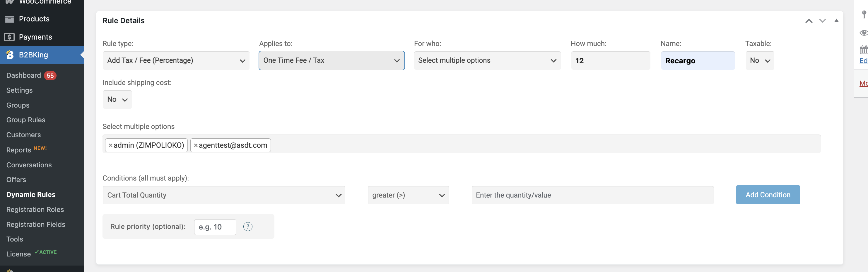Open the Offers page

[16, 180]
